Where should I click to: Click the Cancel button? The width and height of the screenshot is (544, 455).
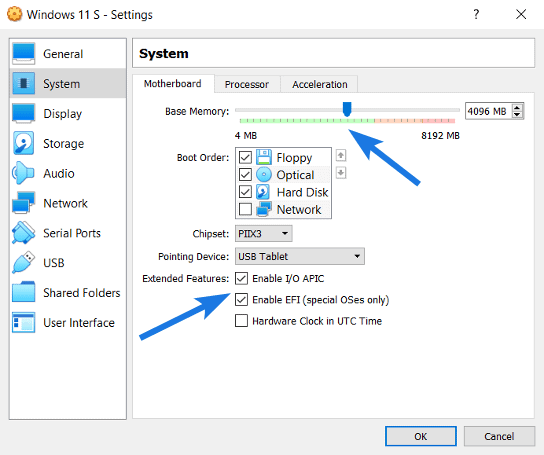[499, 436]
